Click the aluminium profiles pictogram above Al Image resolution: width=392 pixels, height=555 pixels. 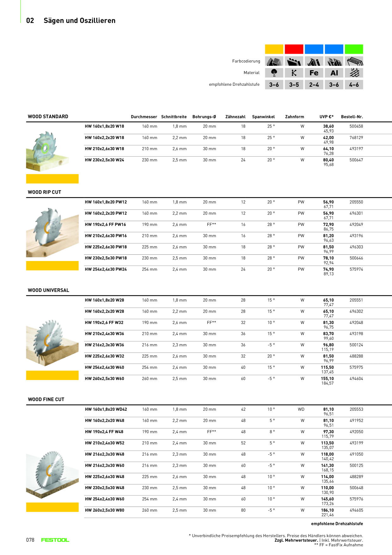334,61
